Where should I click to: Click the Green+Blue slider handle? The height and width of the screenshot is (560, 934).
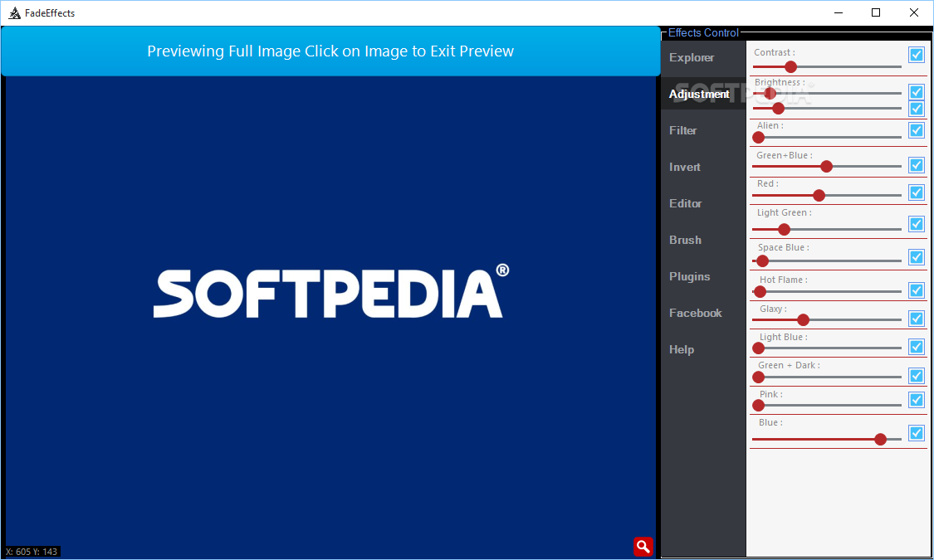coord(826,167)
